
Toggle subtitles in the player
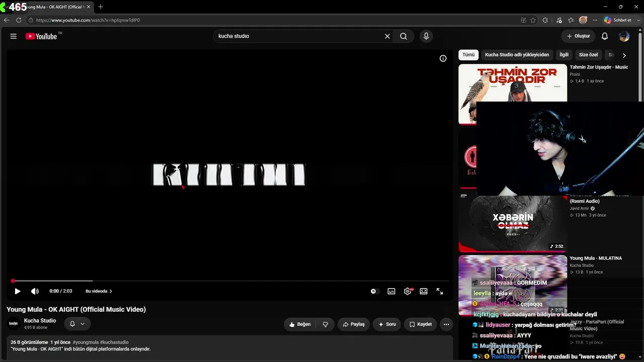coord(391,291)
